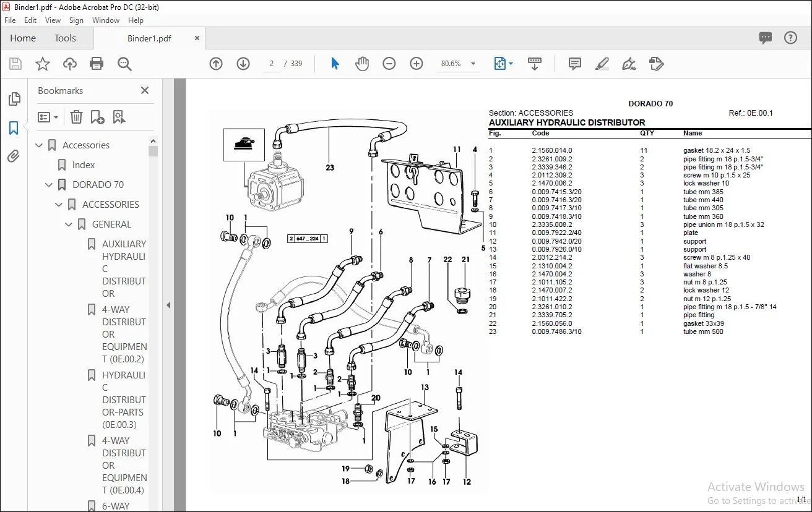The width and height of the screenshot is (812, 512).
Task: Open 4-WAY DISTRIBUTOR EQUIPMENT (0E.00.4) bookmark
Action: 124,466
